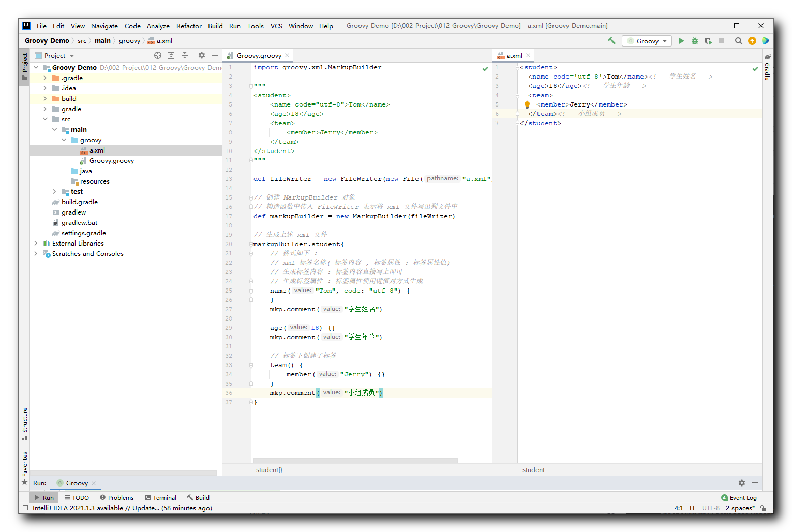The height and width of the screenshot is (532, 792).
Task: Click the IDE update orange arrow icon
Action: 752,41
